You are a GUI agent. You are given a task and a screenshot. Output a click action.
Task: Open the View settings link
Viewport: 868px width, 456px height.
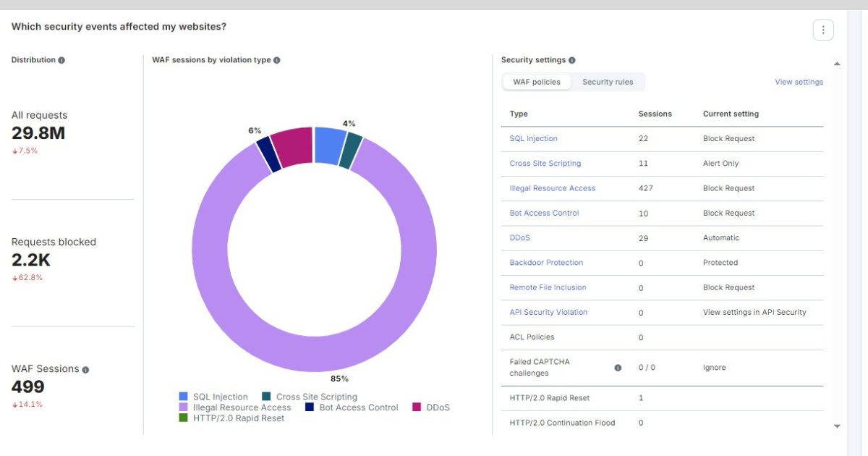[799, 82]
